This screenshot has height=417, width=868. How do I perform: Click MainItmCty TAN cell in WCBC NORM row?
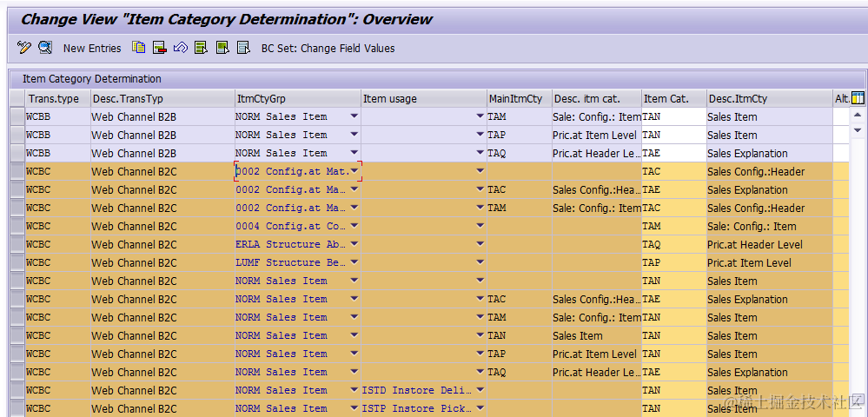pyautogui.click(x=520, y=335)
